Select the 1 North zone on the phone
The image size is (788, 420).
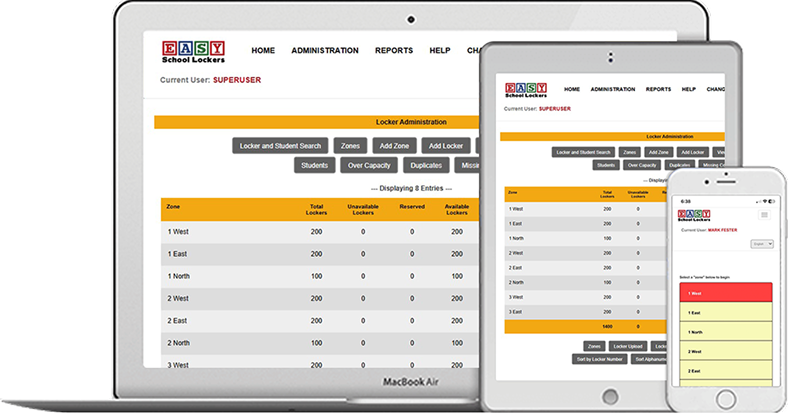pos(726,332)
